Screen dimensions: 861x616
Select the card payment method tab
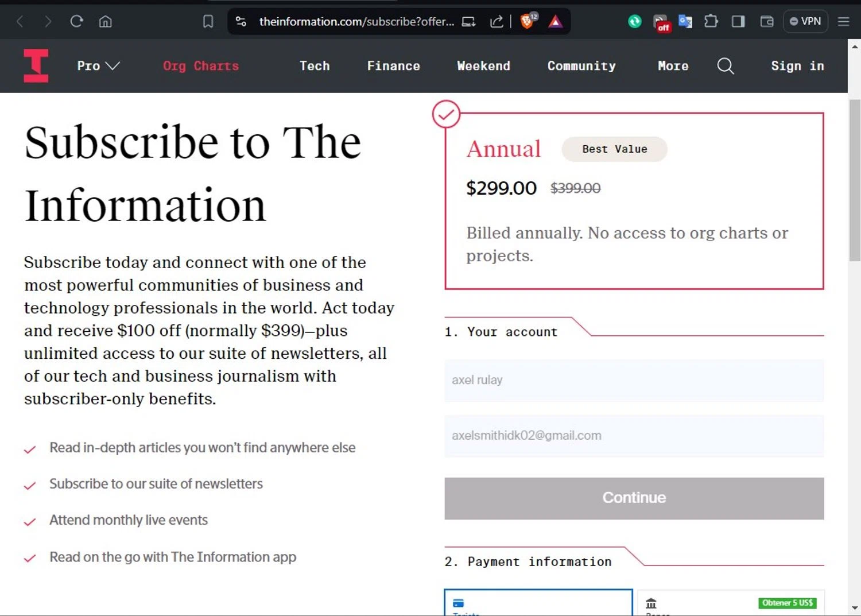538,602
